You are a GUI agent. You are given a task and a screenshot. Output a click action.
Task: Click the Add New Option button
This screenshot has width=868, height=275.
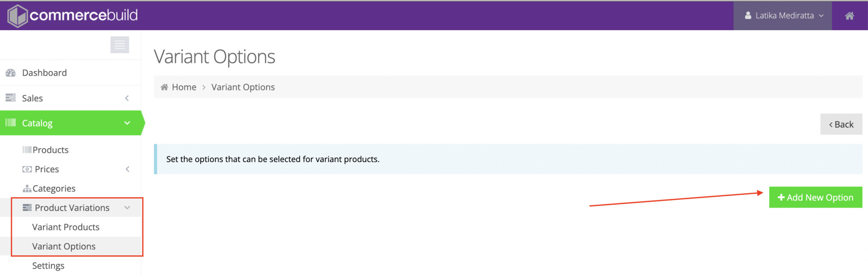click(815, 197)
